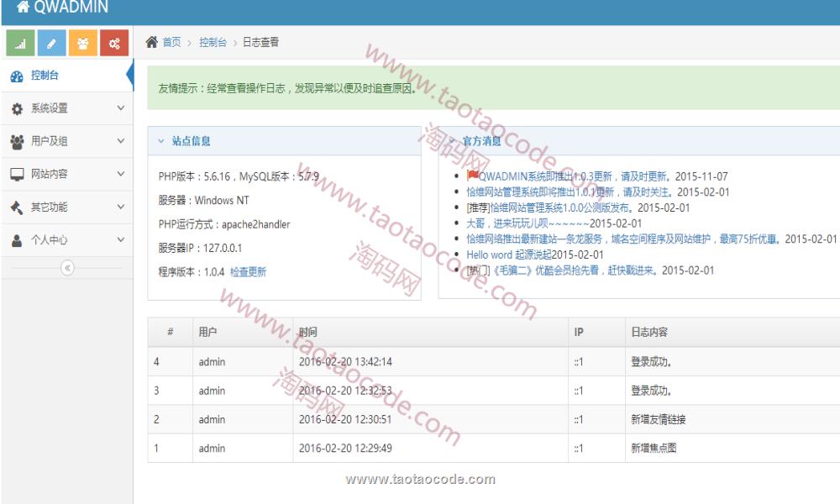Collapse the sidebar with double-arrow button
This screenshot has width=840, height=504.
pyautogui.click(x=67, y=267)
